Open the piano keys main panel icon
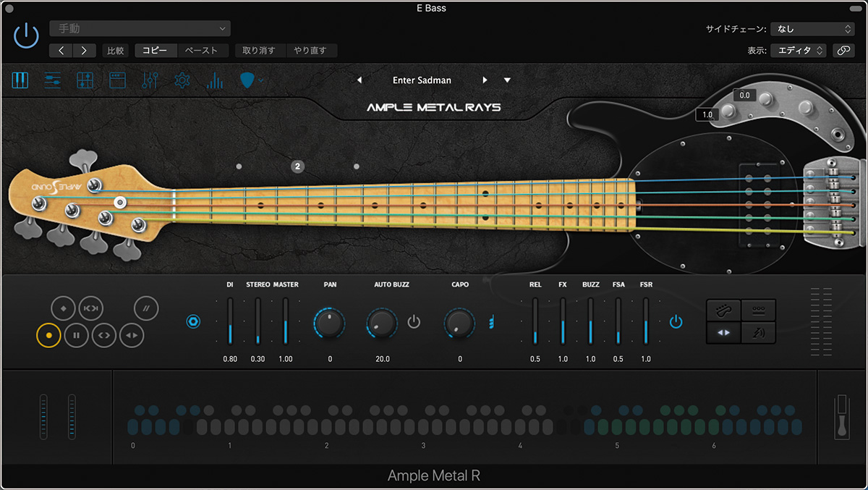This screenshot has height=490, width=868. 20,80
